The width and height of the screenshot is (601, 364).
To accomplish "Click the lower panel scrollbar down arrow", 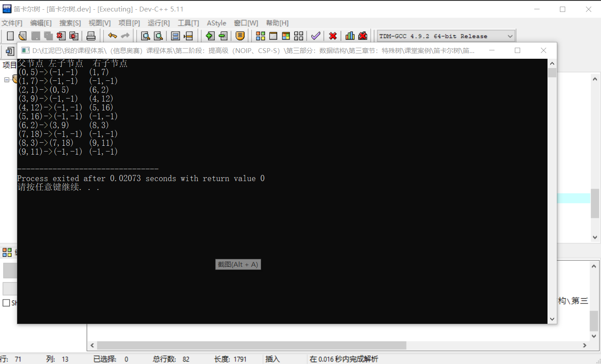I will pyautogui.click(x=594, y=335).
